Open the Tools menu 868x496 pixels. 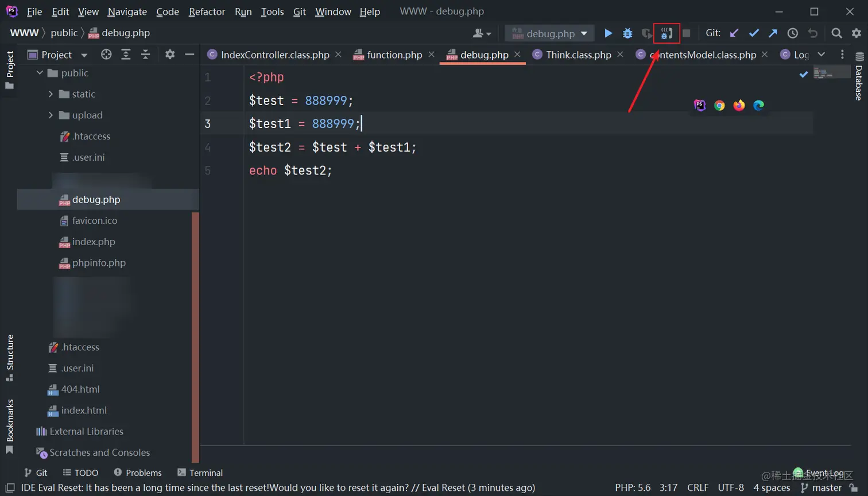click(272, 11)
